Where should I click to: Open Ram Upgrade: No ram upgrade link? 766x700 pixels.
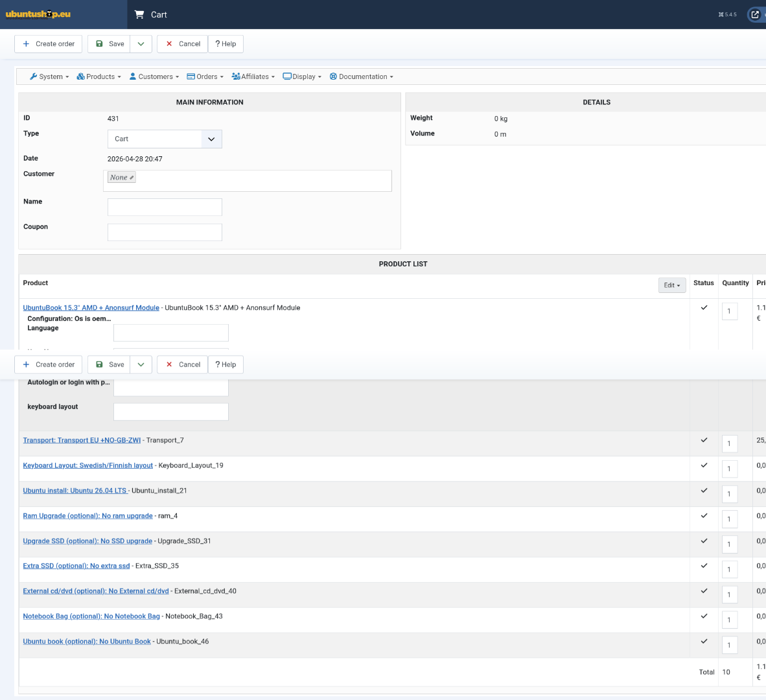[88, 516]
